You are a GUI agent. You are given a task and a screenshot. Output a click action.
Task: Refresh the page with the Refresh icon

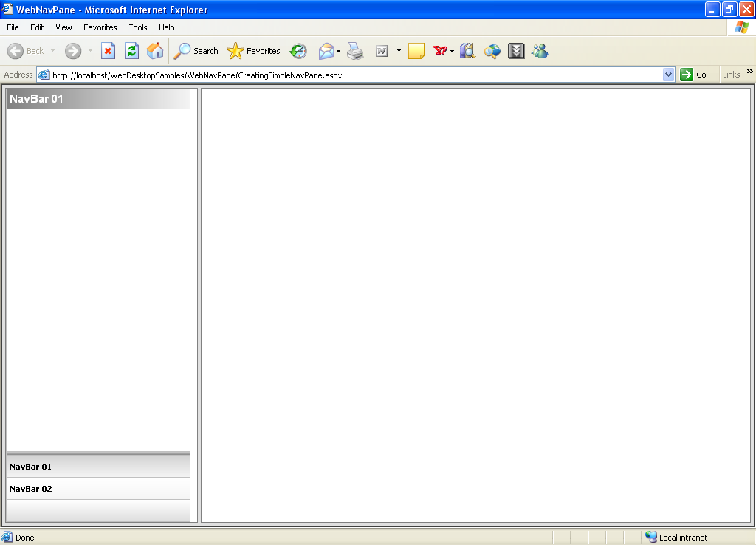131,51
